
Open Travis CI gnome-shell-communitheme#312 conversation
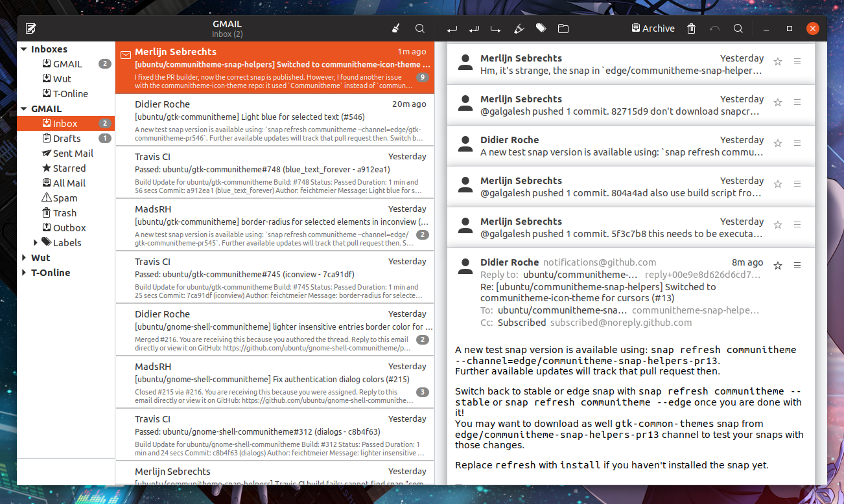pos(274,435)
